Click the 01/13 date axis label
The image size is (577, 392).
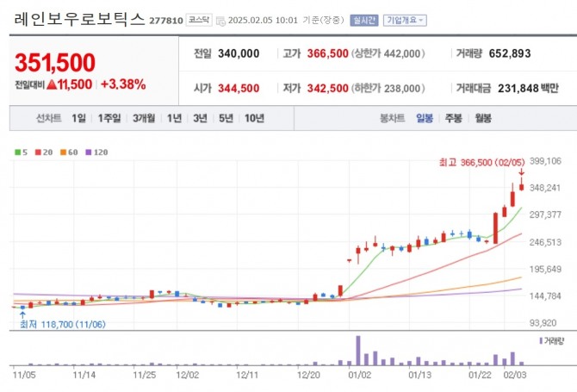coord(419,375)
